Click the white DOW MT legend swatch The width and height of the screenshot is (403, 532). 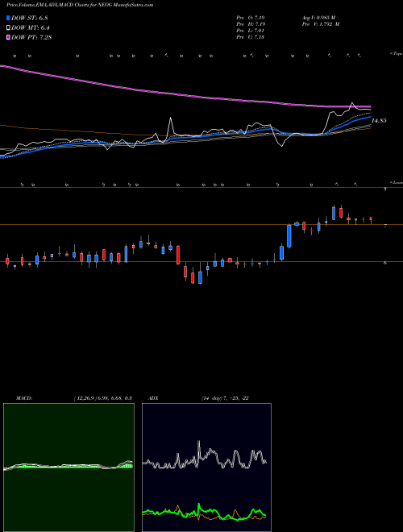(x=9, y=27)
